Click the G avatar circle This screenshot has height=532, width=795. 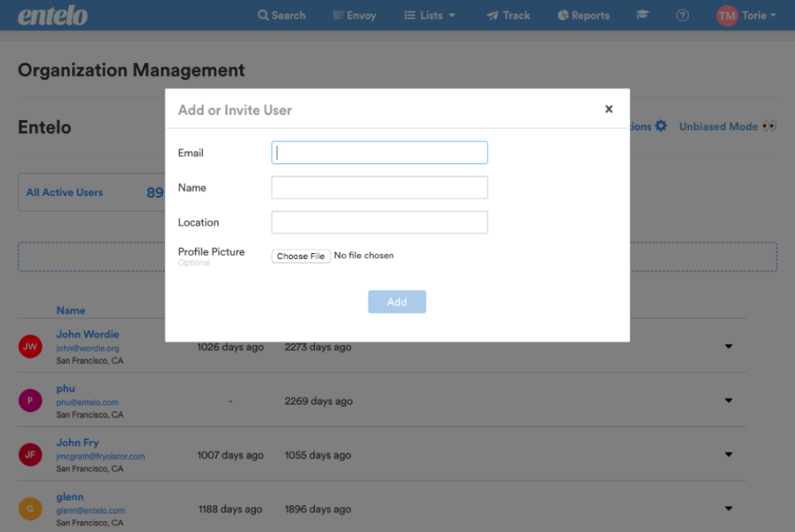point(30,509)
